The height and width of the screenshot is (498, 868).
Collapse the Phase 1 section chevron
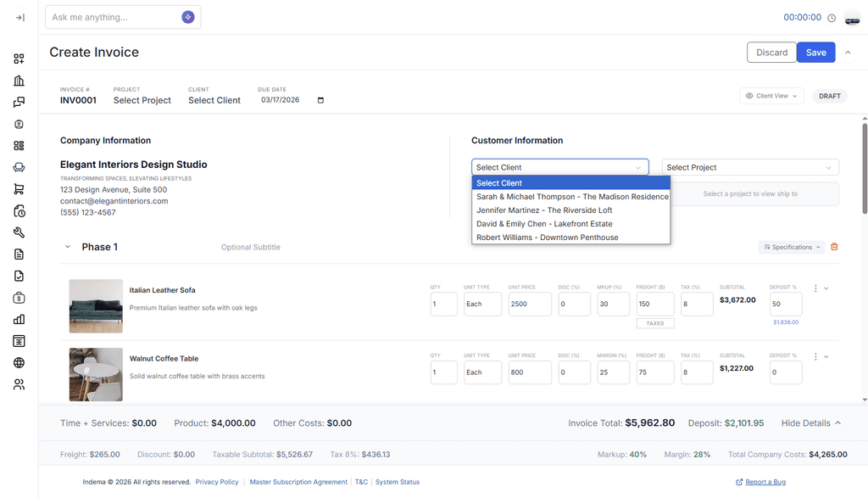pyautogui.click(x=68, y=247)
